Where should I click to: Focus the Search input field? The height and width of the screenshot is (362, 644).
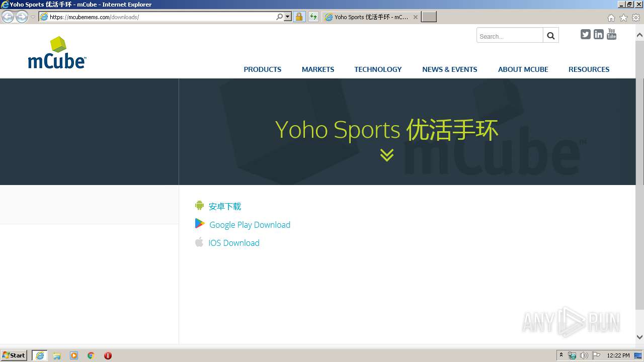pyautogui.click(x=510, y=35)
